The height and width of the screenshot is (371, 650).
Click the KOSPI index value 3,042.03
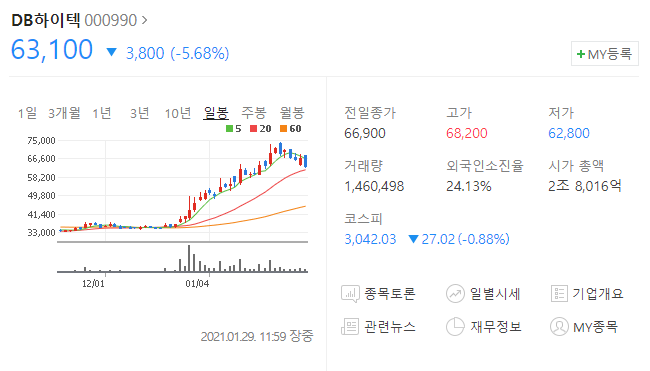point(370,239)
